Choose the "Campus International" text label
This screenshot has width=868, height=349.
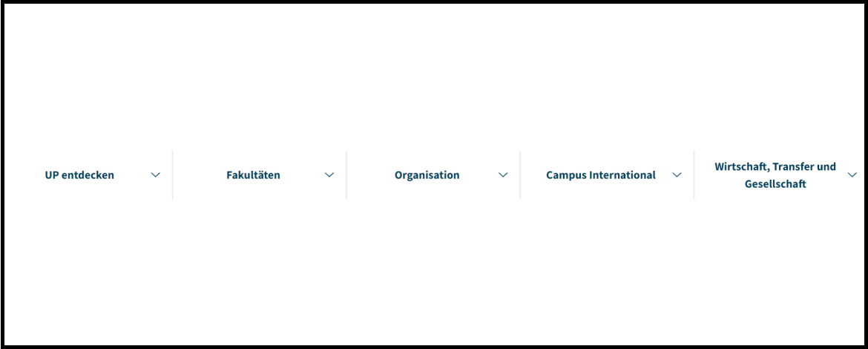tap(600, 175)
